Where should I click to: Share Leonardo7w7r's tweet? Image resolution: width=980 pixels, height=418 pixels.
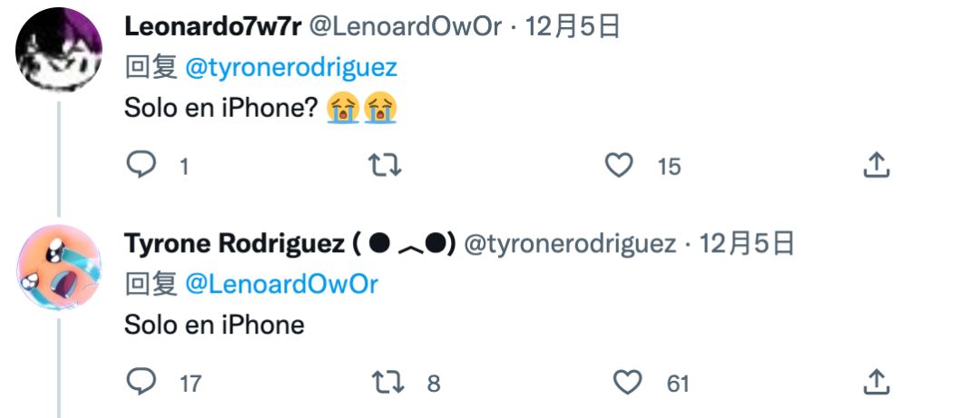point(875,165)
